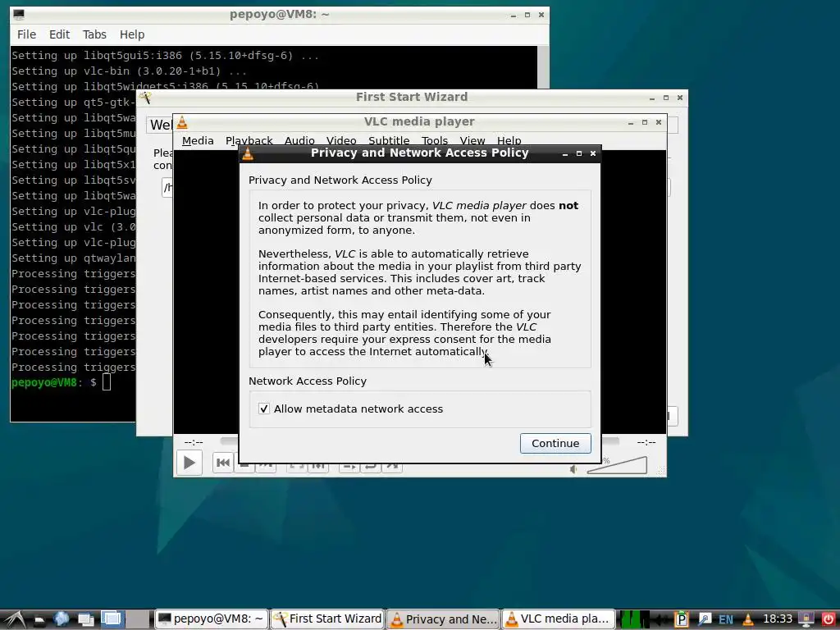Close the VLC media player window
The width and height of the screenshot is (840, 630).
(659, 122)
